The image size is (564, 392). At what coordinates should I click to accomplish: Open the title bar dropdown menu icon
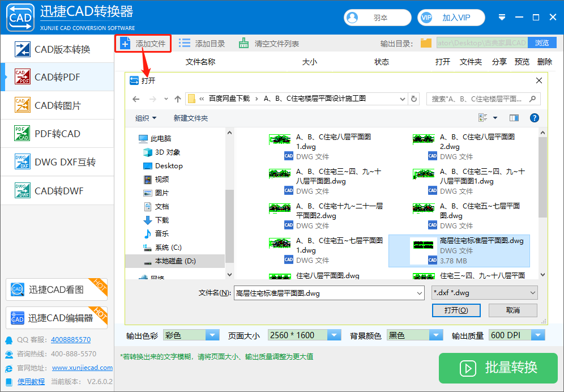(x=502, y=18)
